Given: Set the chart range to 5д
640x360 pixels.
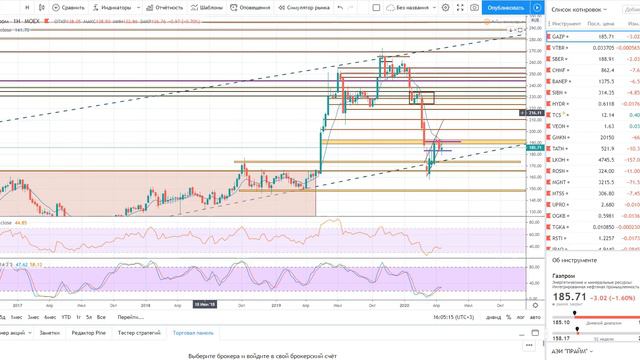Looking at the screenshot, I should point(2,317).
